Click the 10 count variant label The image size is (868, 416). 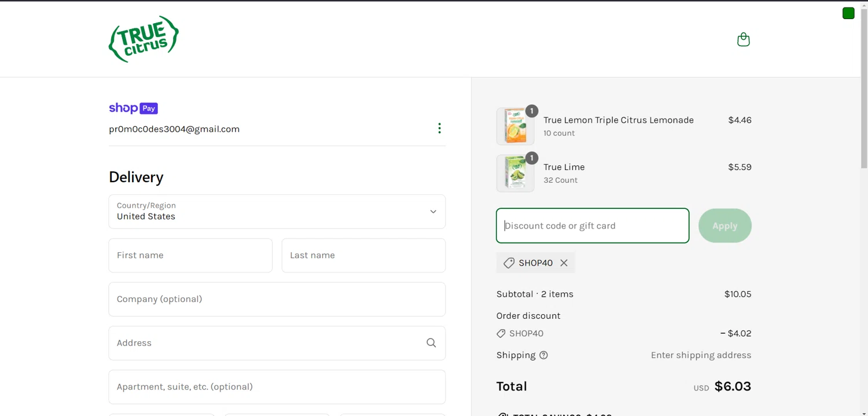tap(559, 133)
